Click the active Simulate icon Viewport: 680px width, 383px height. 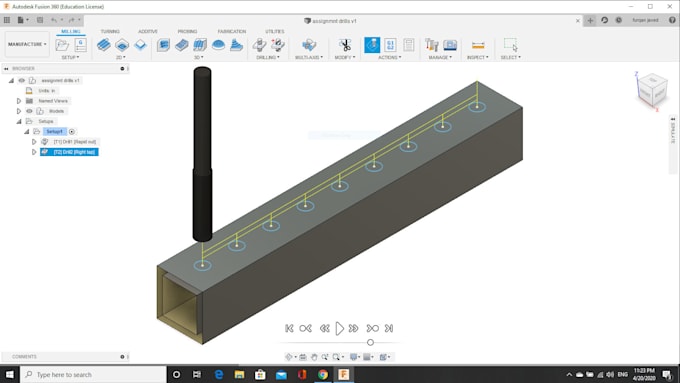[x=372, y=45]
